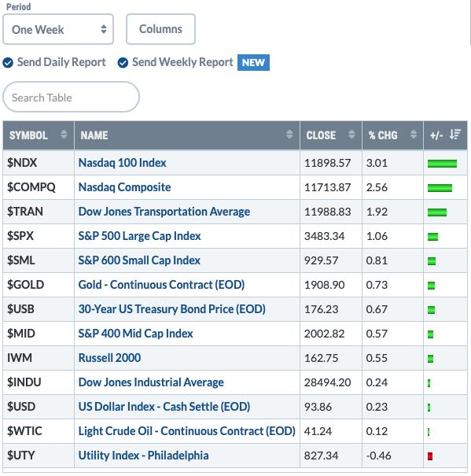The image size is (471, 476).
Task: Select the $TRAN symbol cell
Action: click(x=39, y=212)
